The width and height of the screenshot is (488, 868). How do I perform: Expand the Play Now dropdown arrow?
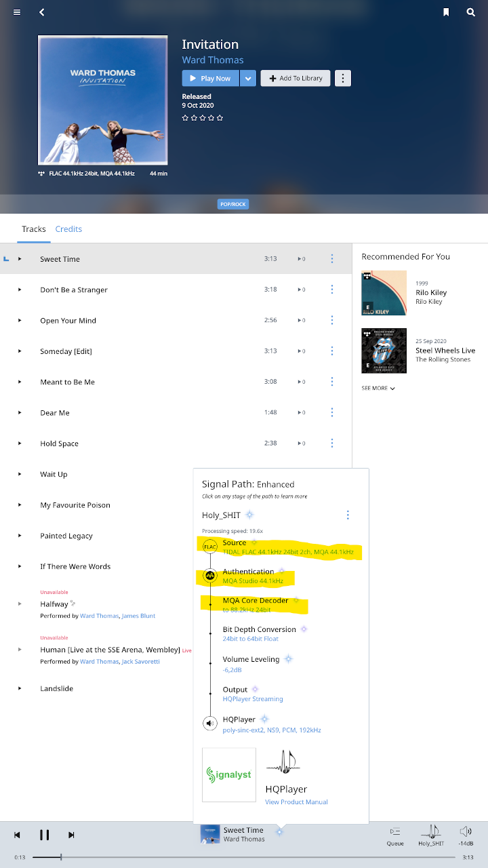click(248, 79)
